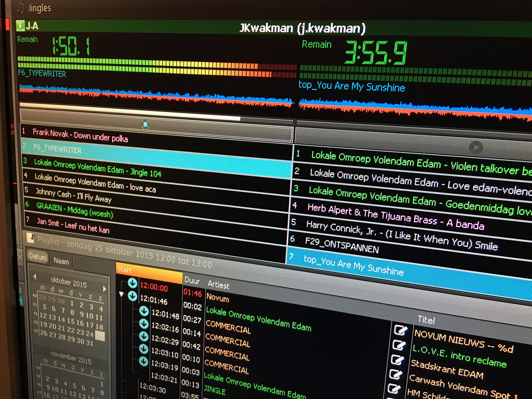Click edit icon next to L.O.V.E. intro reclame

pos(399,345)
